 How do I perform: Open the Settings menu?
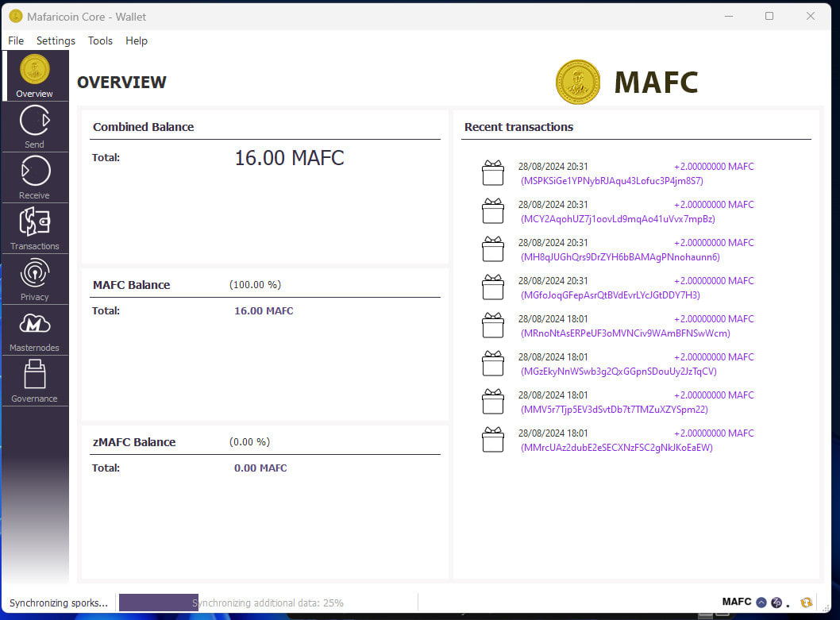[x=56, y=40]
